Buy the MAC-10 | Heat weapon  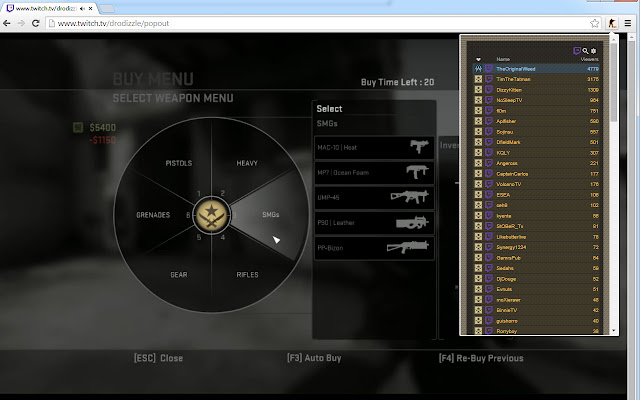pos(374,147)
